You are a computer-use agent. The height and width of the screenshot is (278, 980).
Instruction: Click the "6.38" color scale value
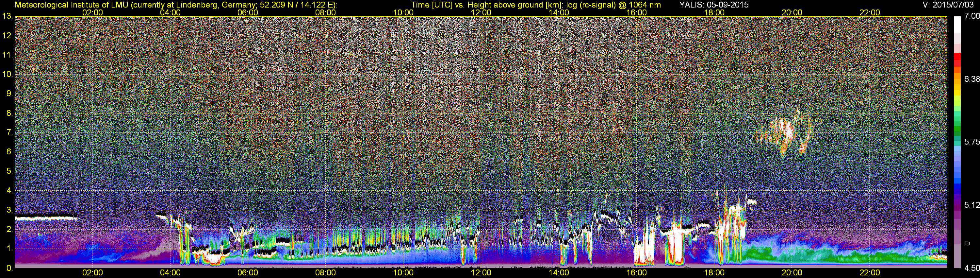972,79
